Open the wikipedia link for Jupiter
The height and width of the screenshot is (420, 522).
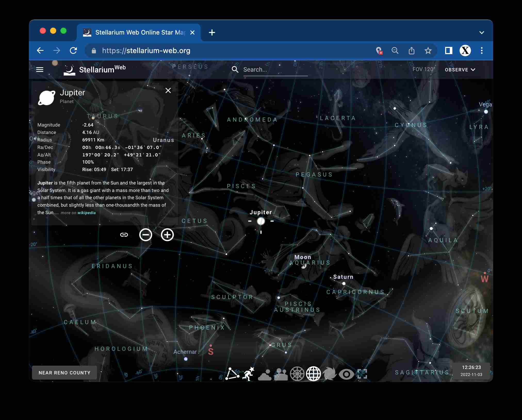click(x=86, y=213)
